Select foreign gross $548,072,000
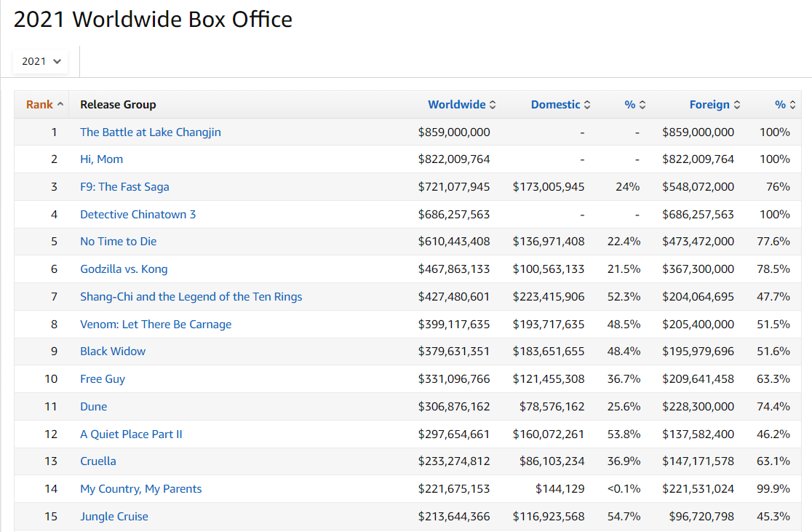812x532 pixels. click(x=698, y=186)
